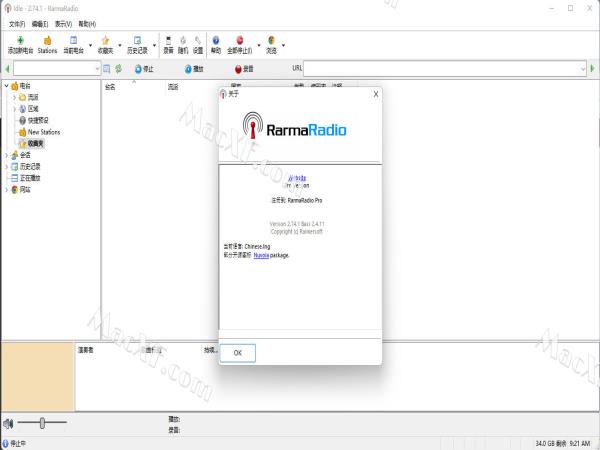Click the blue link above the version text
Screen dimensions: 600x450
(x=297, y=178)
